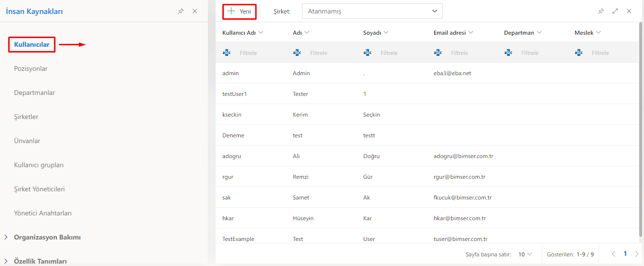Click the filter type icon under Kullanıcı Adı
The height and width of the screenshot is (266, 644).
(227, 53)
